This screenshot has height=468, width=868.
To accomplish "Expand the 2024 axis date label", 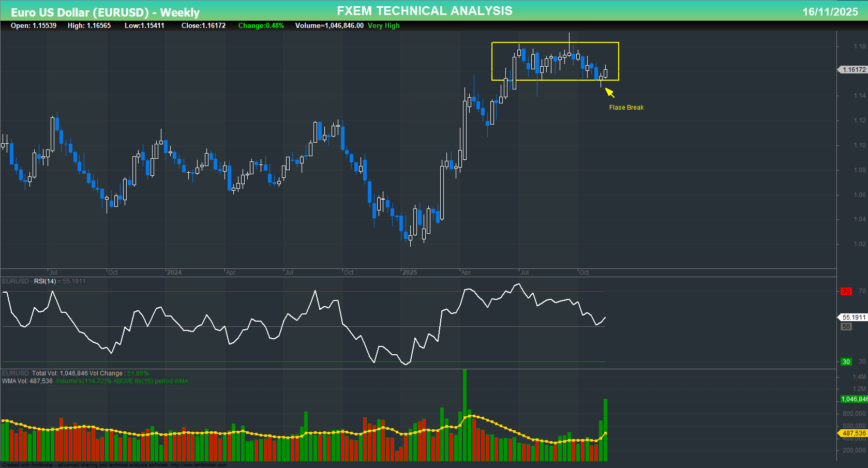I will [175, 271].
